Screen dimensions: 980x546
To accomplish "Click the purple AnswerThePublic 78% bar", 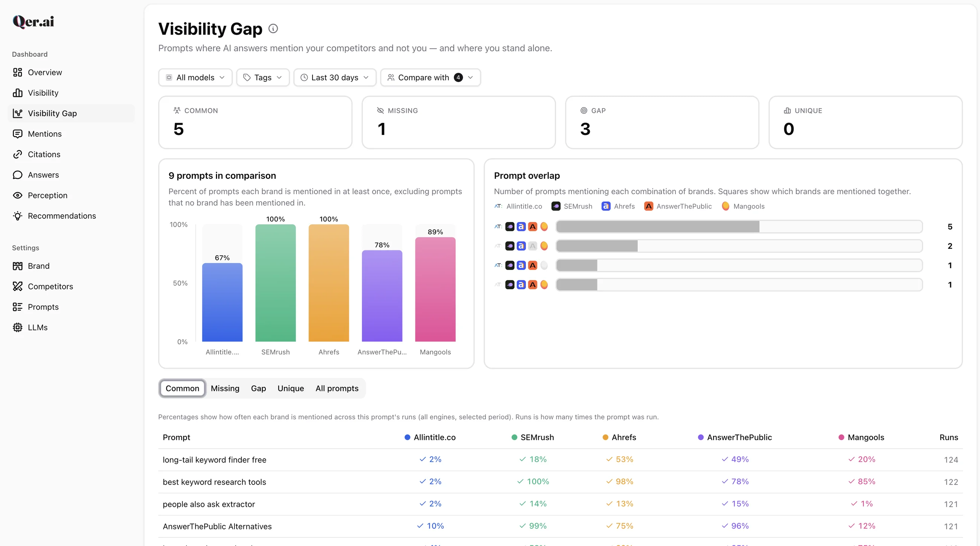I will [382, 296].
